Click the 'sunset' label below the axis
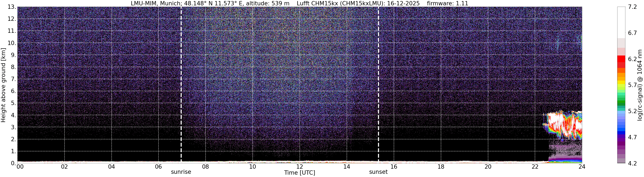The height and width of the screenshot is (177, 644). 378,172
